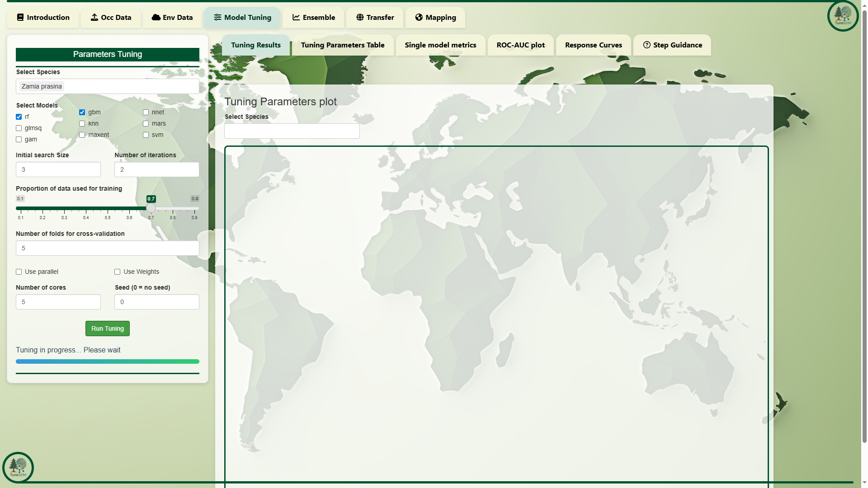This screenshot has width=868, height=488.
Task: Toggle the Use parallel checkbox
Action: [x=19, y=272]
